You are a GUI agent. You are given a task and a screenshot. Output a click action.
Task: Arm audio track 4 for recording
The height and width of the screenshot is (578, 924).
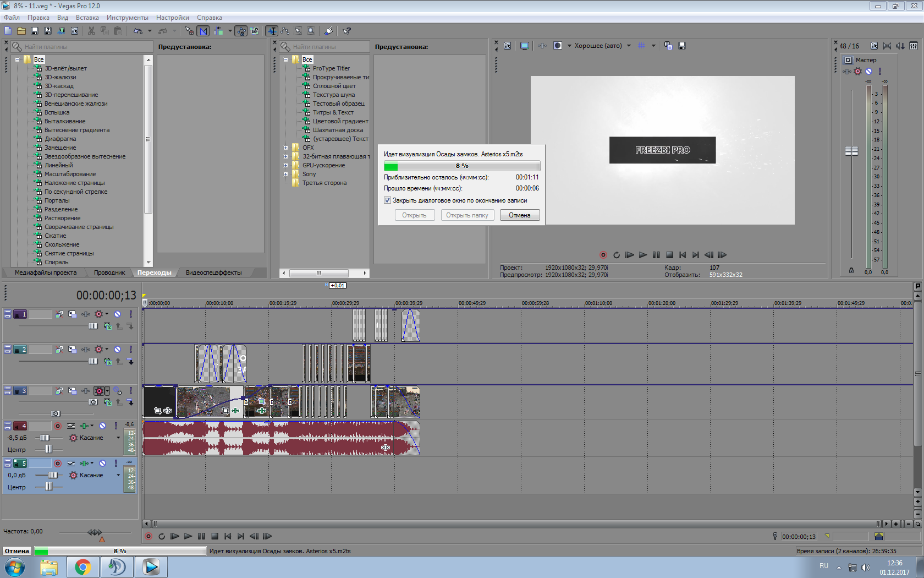click(x=58, y=426)
